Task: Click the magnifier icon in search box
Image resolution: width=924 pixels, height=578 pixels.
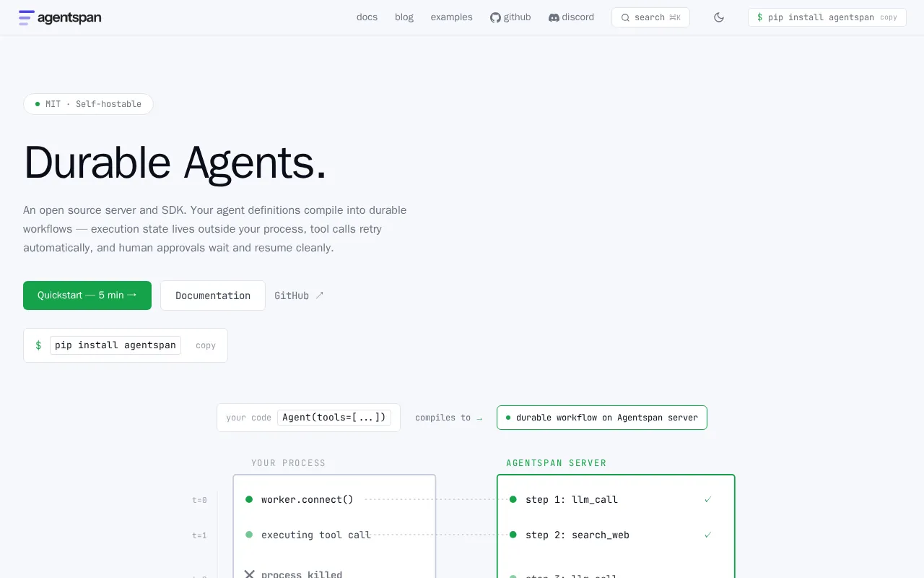Action: (x=625, y=17)
